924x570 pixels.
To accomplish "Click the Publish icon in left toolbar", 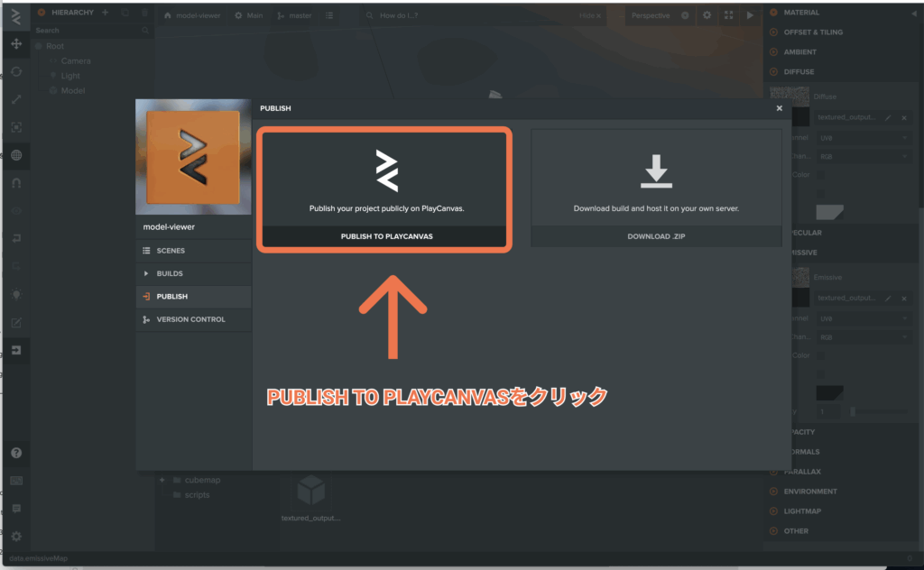I will (x=16, y=350).
